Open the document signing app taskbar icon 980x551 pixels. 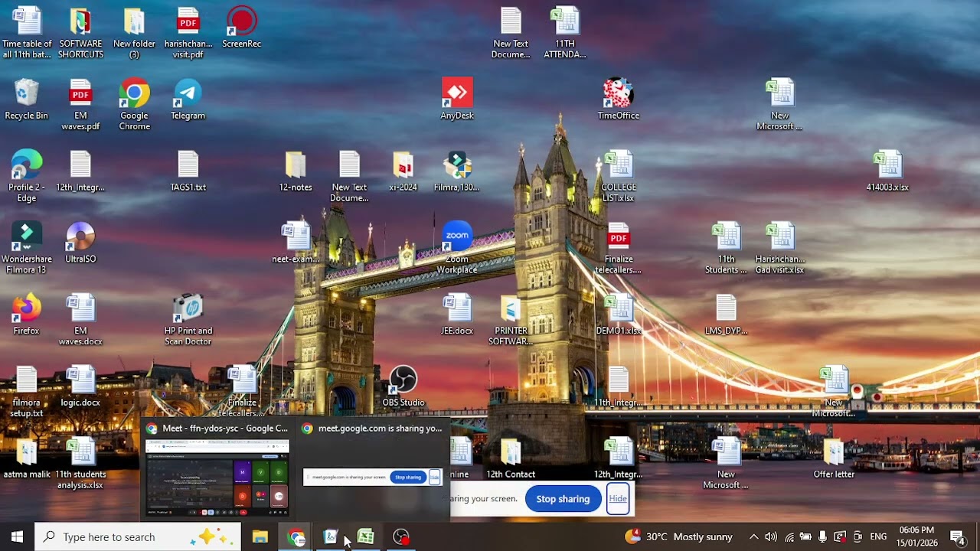pos(331,537)
